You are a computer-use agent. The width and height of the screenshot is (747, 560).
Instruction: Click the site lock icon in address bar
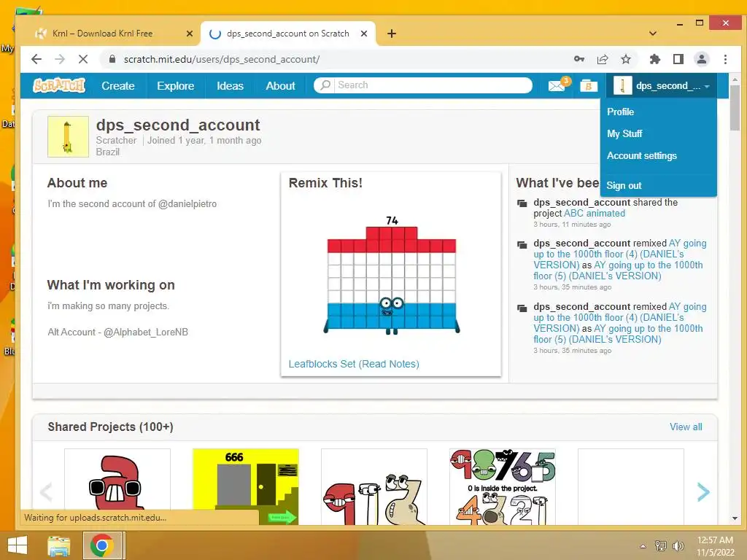[112, 59]
